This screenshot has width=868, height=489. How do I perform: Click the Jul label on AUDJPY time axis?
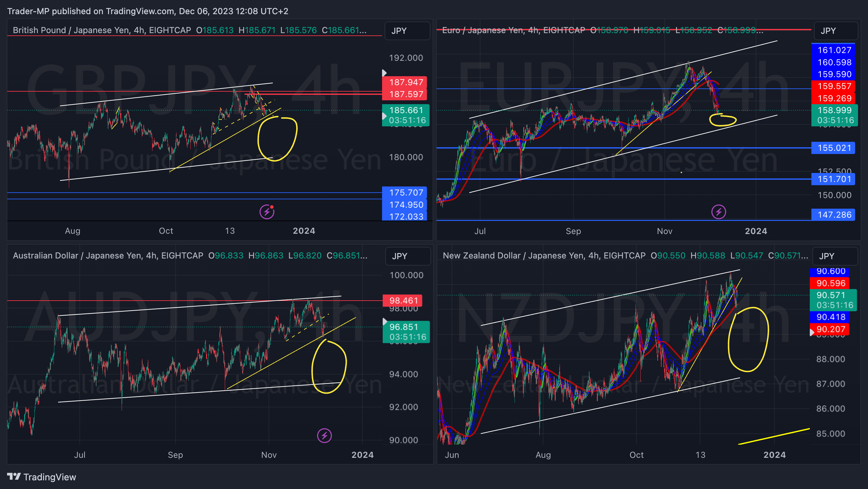(x=79, y=455)
